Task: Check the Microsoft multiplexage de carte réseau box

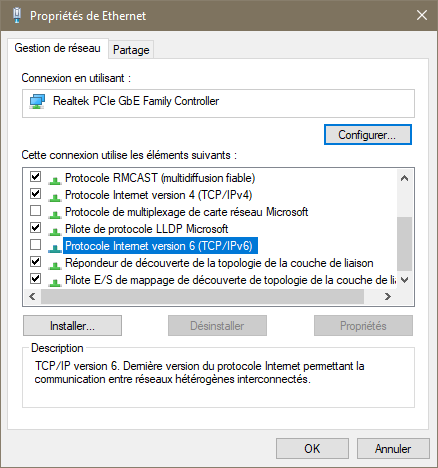Action: point(36,211)
